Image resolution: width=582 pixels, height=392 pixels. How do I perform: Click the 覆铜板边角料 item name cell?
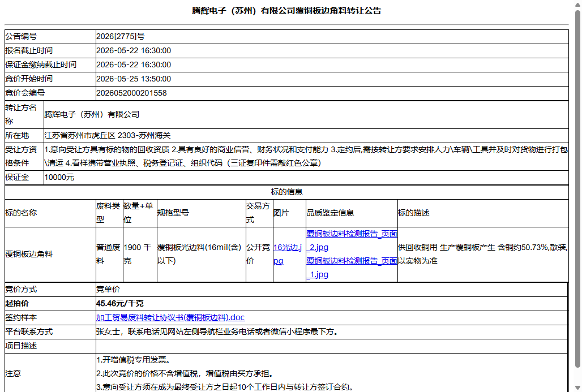[50, 255]
